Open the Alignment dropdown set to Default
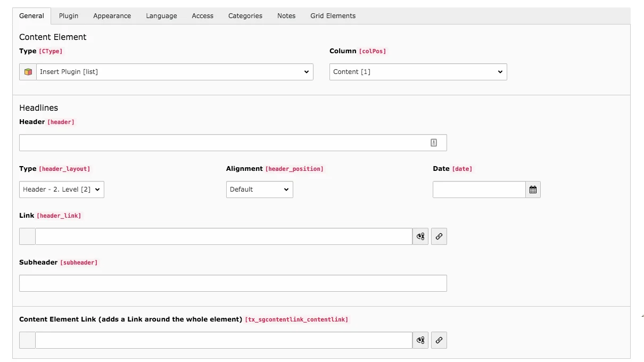Viewport: 644px width, 362px height. 259,189
